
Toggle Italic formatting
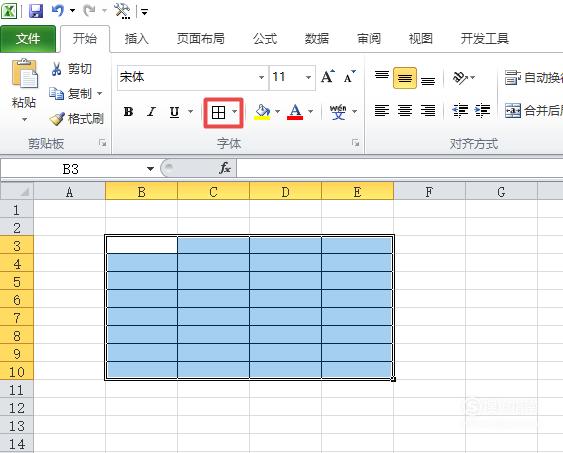click(x=151, y=112)
